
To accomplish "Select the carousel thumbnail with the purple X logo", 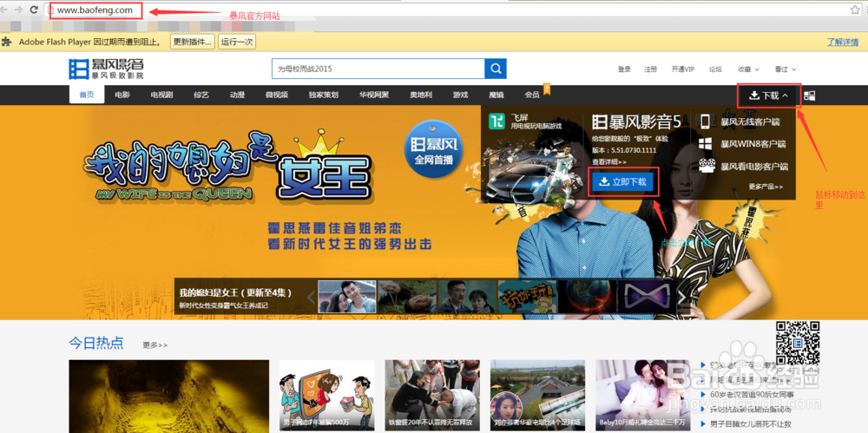I will [648, 298].
